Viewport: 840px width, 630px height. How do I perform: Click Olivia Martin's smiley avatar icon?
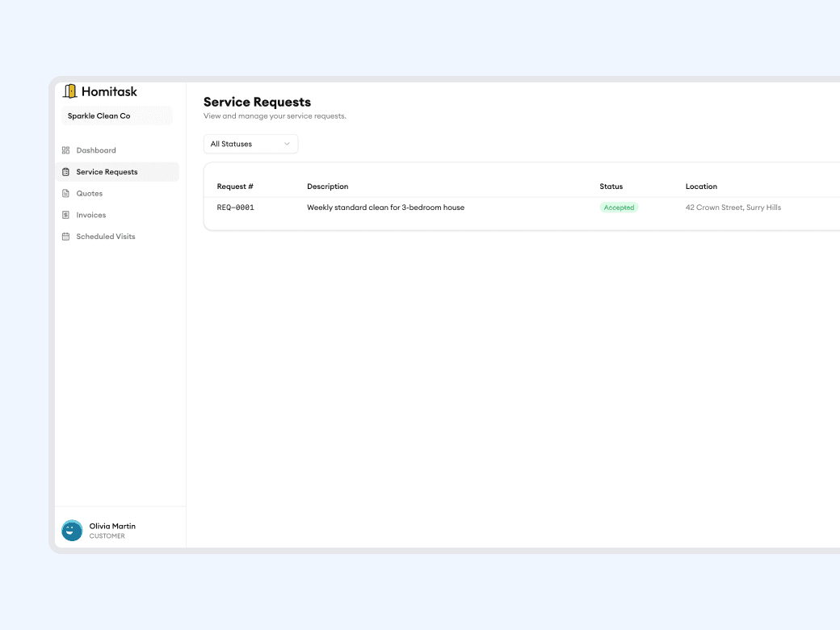pyautogui.click(x=71, y=530)
